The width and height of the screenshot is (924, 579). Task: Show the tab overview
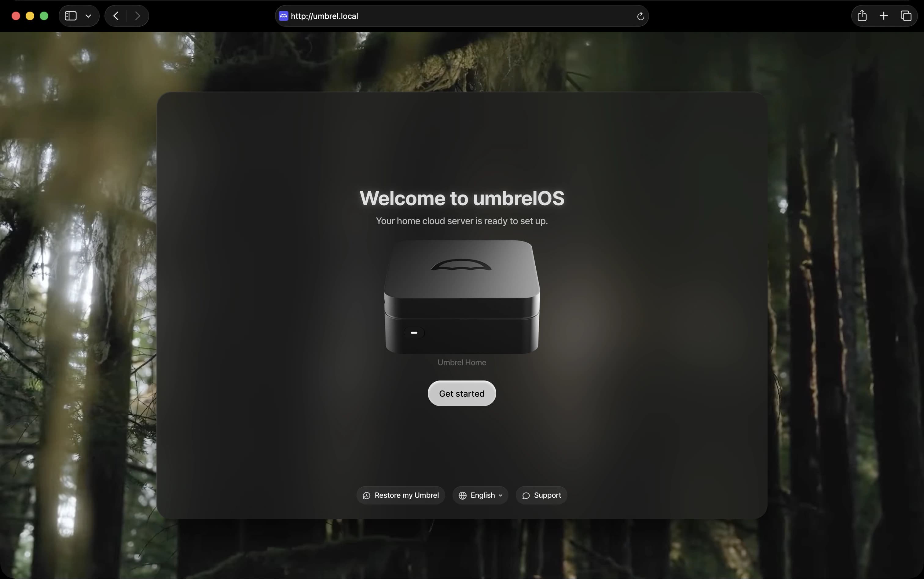click(906, 16)
